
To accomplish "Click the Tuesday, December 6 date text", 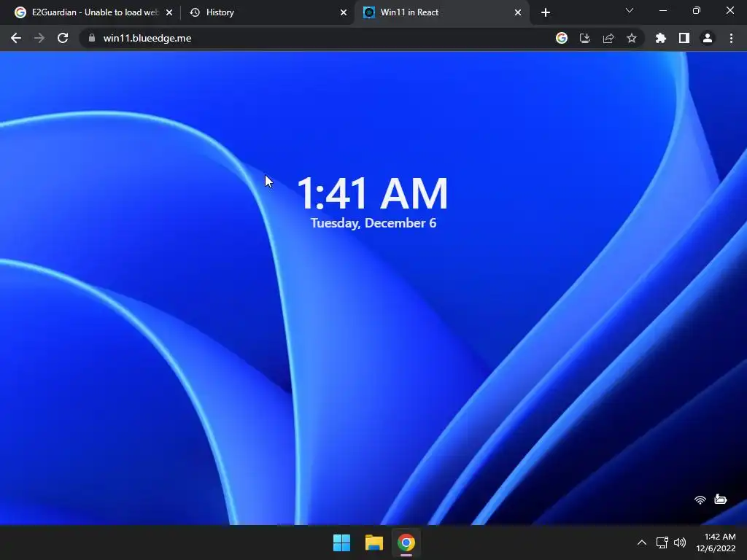I will coord(373,223).
